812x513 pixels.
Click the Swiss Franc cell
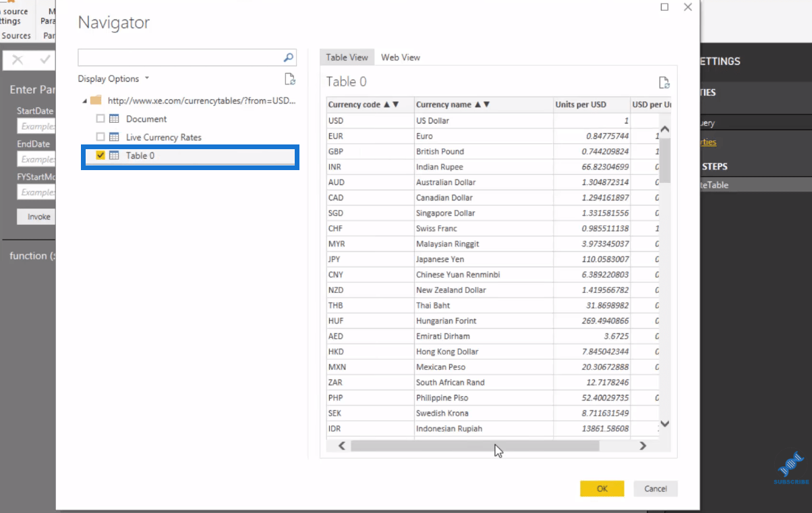tap(484, 228)
